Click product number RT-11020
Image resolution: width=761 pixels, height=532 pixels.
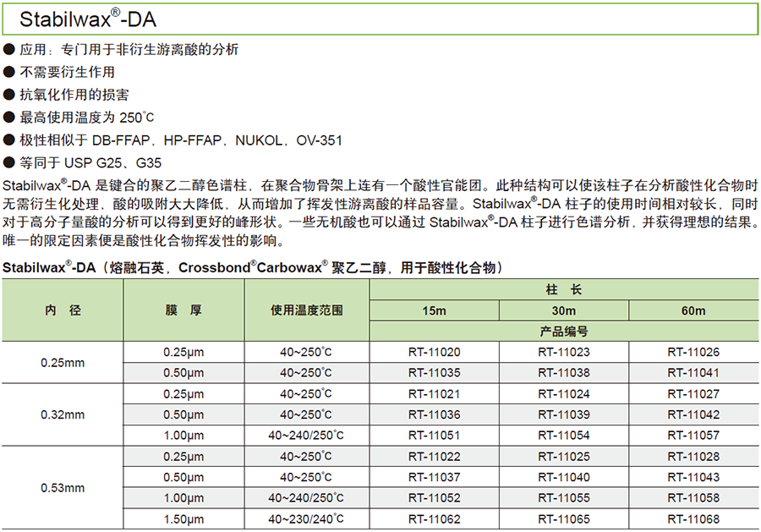tap(434, 352)
